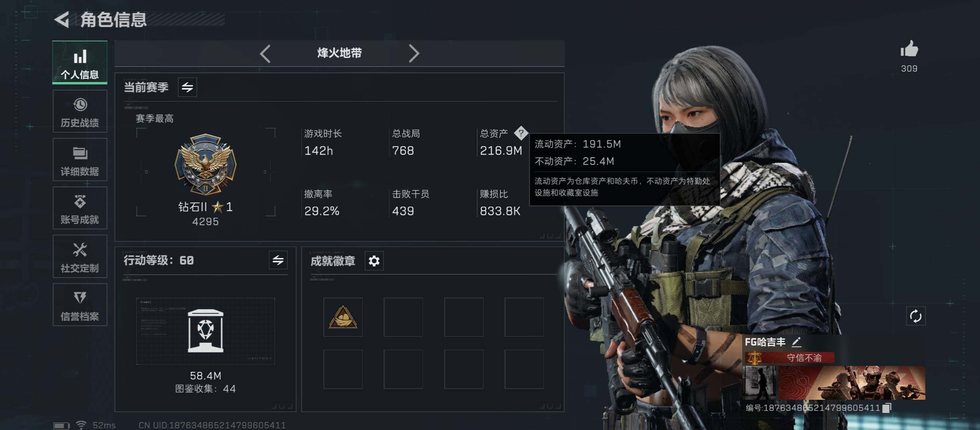Screen dimensions: 980x430
Task: Click the 总资产 question mark help icon
Action: pos(521,133)
